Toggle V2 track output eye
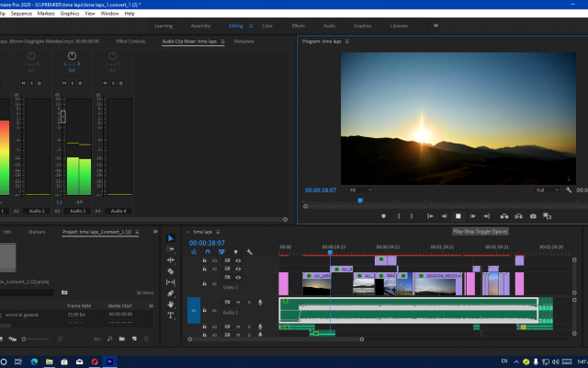 238,269
